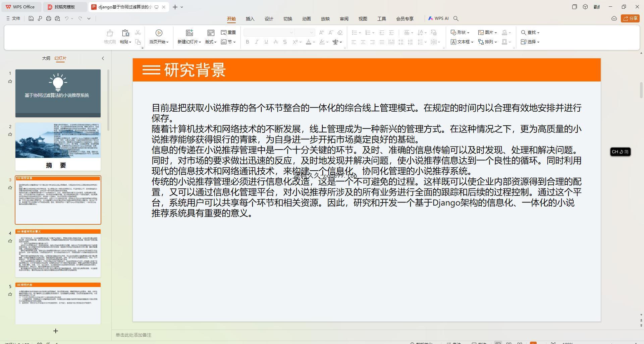Click the WPS AI button

pyautogui.click(x=438, y=18)
